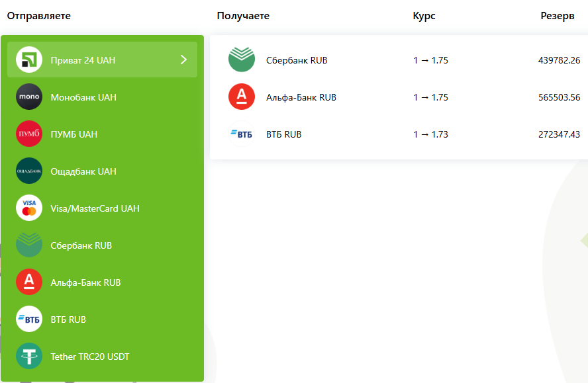This screenshot has height=383, width=588.
Task: Click the VTB logo in receive list
Action: 242,134
